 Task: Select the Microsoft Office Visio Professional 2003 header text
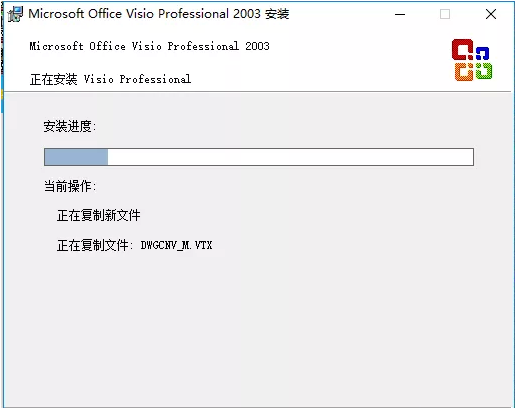[x=149, y=46]
